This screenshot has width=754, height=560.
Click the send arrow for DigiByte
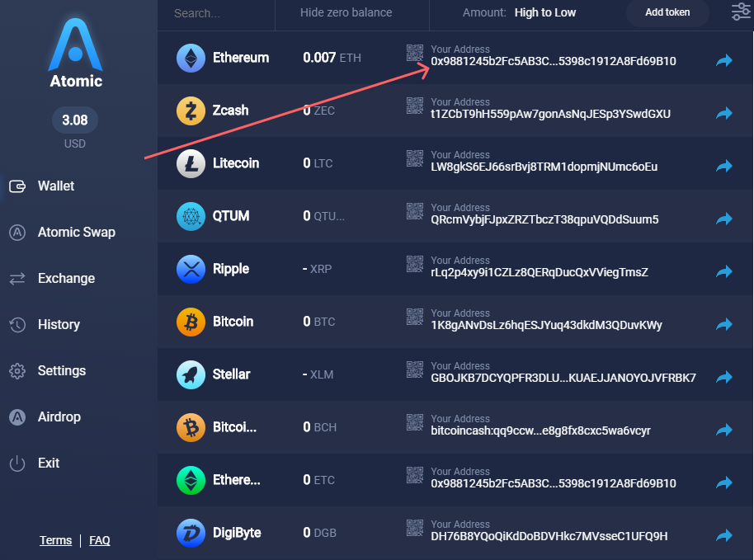tap(724, 535)
